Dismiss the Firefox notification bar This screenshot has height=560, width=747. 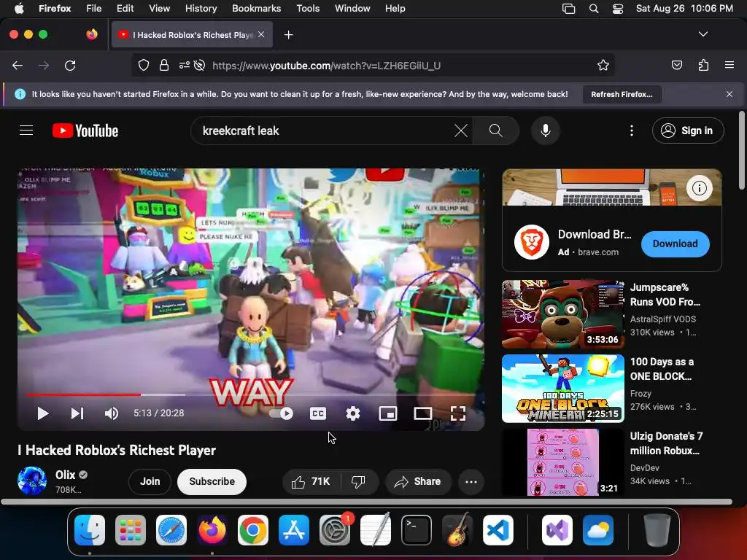(729, 94)
